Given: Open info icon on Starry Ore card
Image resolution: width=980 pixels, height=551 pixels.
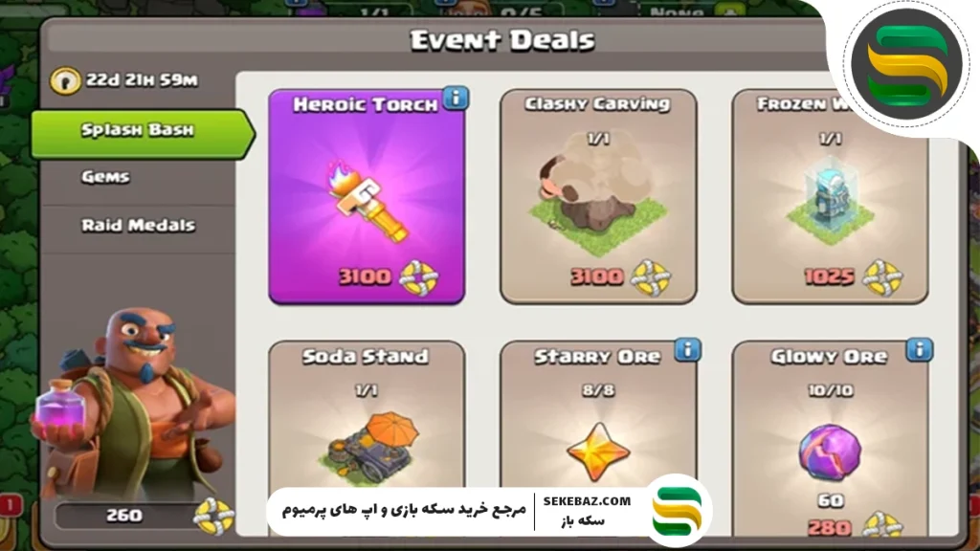Looking at the screenshot, I should click(687, 350).
